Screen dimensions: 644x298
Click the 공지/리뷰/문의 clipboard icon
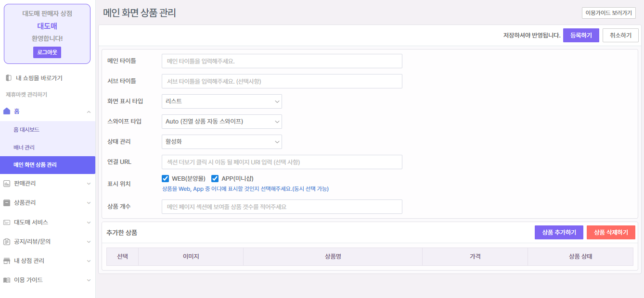[7, 242]
